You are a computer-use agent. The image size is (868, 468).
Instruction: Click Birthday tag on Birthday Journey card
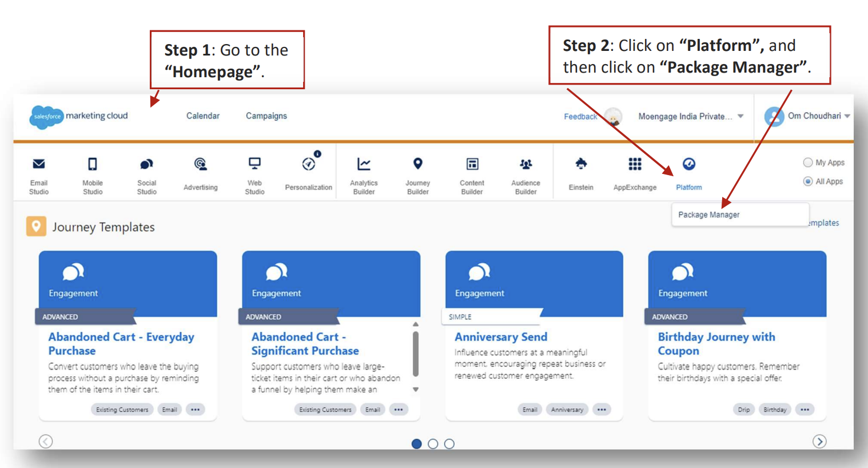[x=775, y=410]
